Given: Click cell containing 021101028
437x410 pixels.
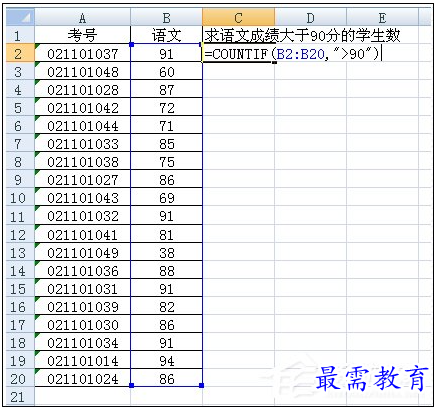Looking at the screenshot, I should (83, 89).
